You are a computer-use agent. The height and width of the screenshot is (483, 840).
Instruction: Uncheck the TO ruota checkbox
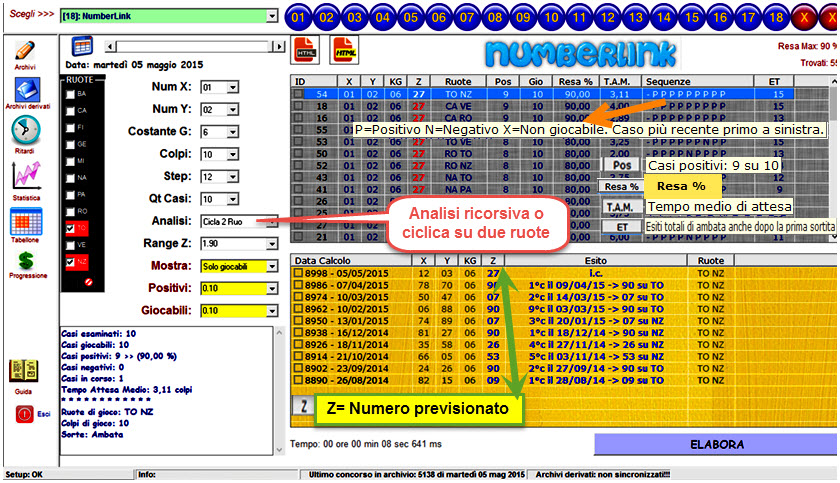(x=70, y=228)
